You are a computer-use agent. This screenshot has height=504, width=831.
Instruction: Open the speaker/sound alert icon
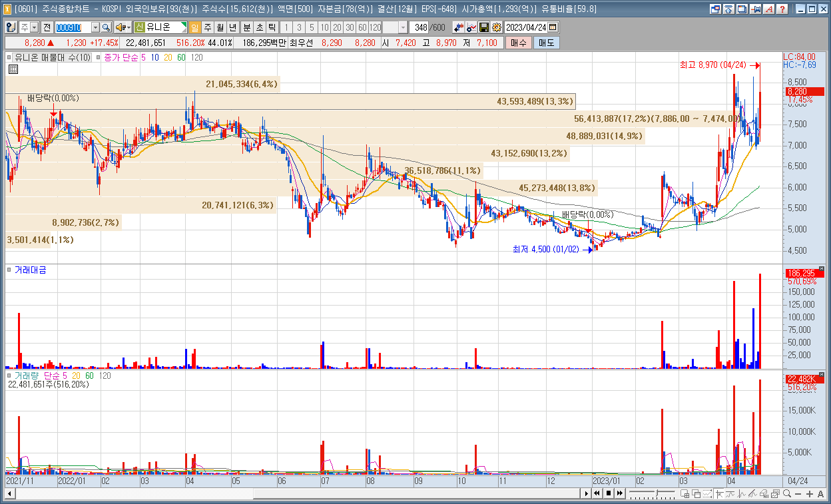[x=120, y=27]
